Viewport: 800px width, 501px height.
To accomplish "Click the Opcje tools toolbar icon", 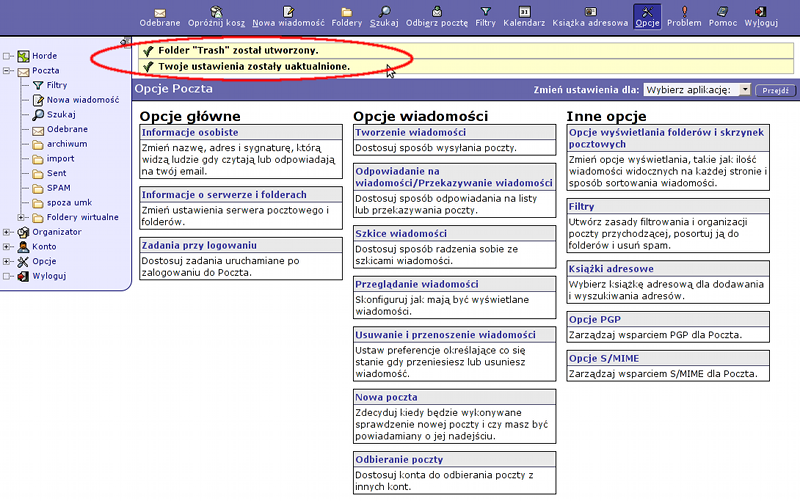I will (647, 12).
